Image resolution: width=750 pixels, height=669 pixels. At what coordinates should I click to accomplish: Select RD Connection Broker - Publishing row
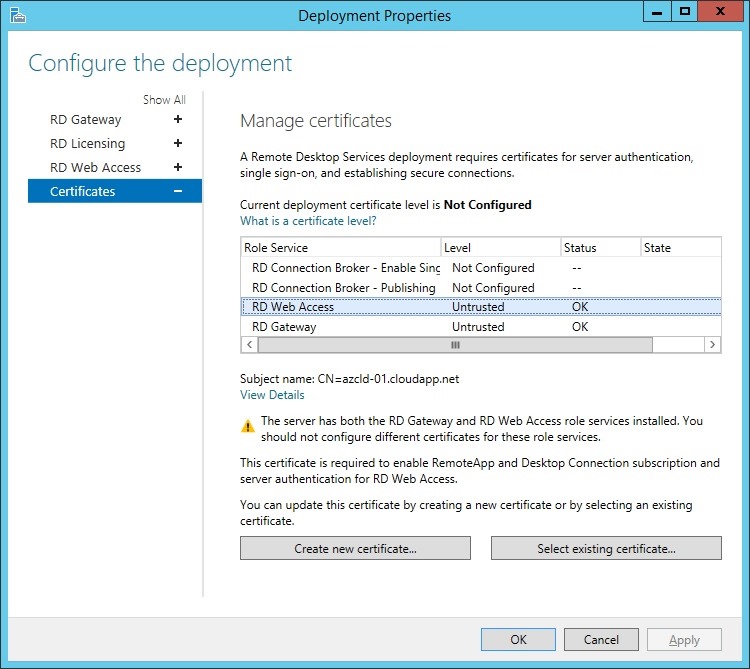[x=481, y=288]
